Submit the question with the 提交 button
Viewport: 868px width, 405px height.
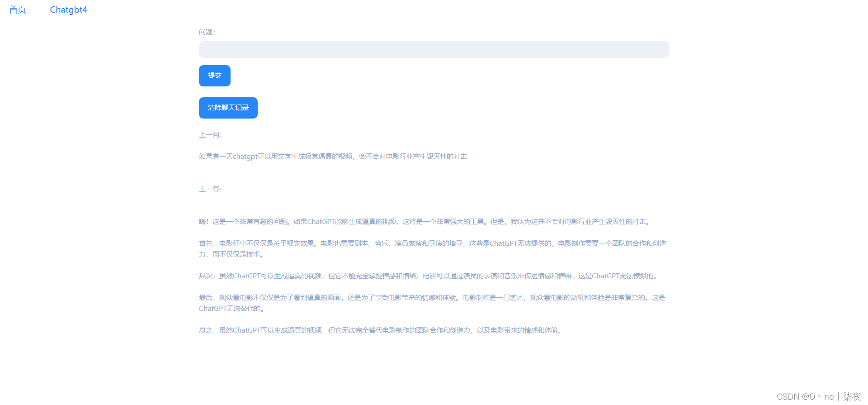(x=215, y=76)
